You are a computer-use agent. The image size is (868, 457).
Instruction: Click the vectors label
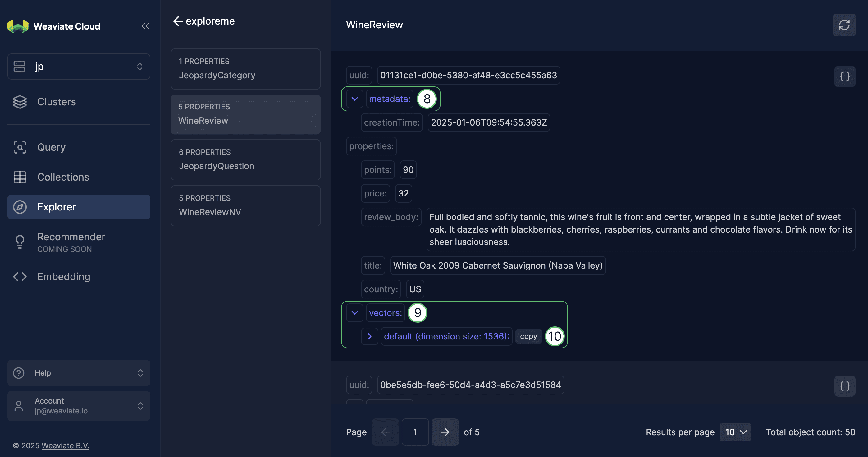pos(386,313)
